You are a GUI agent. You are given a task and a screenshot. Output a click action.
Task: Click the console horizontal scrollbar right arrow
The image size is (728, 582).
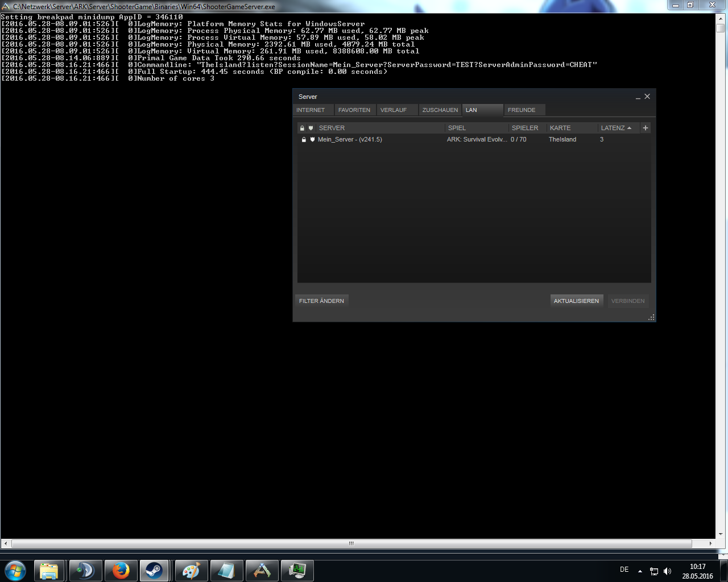click(x=710, y=543)
